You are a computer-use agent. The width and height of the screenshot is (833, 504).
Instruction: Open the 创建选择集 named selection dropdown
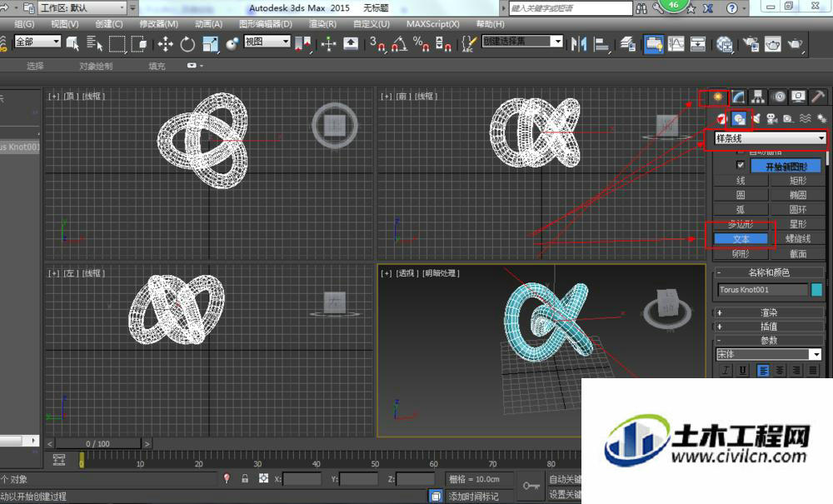pos(522,42)
